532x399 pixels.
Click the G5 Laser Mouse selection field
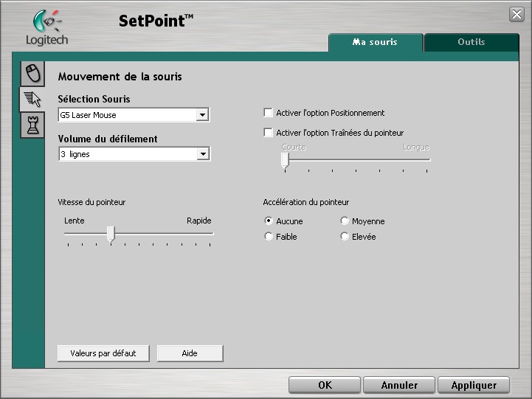134,115
